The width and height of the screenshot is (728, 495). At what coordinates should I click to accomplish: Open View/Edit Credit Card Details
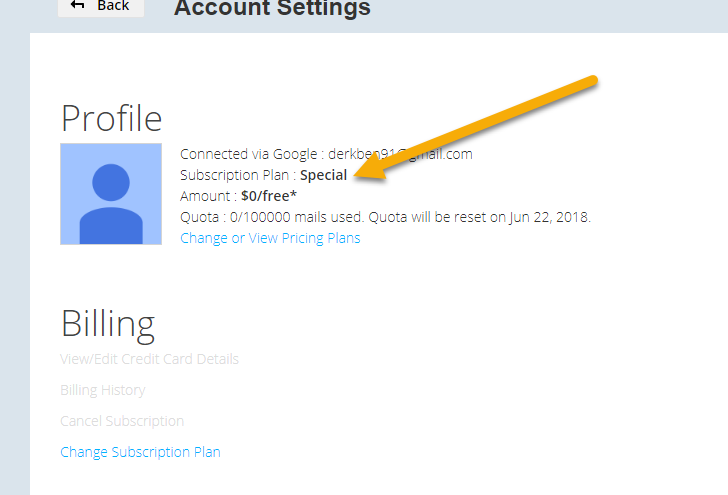[150, 359]
